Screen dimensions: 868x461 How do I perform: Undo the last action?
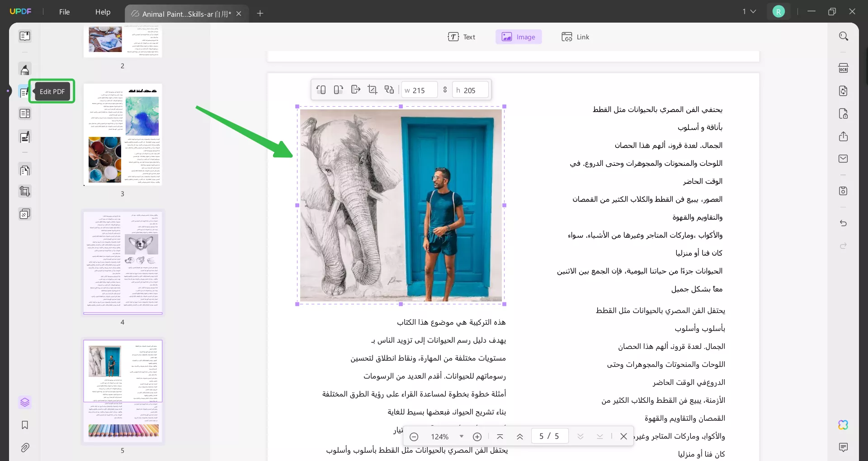click(x=844, y=223)
